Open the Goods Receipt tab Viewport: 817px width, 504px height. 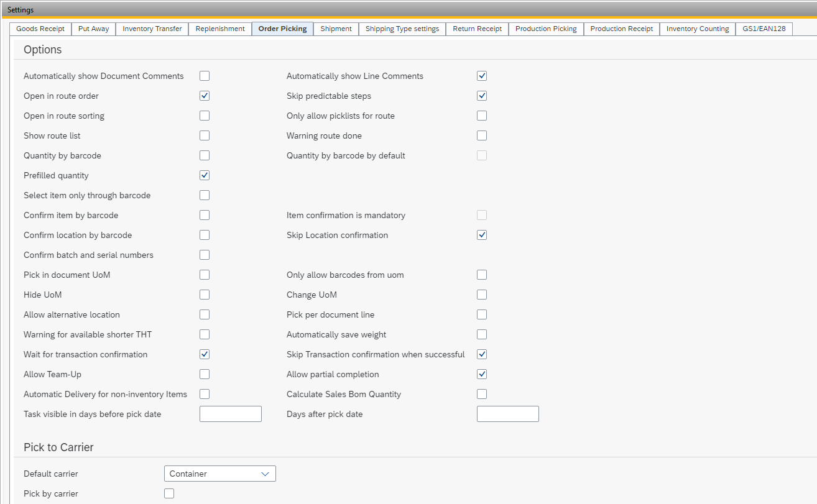point(40,29)
